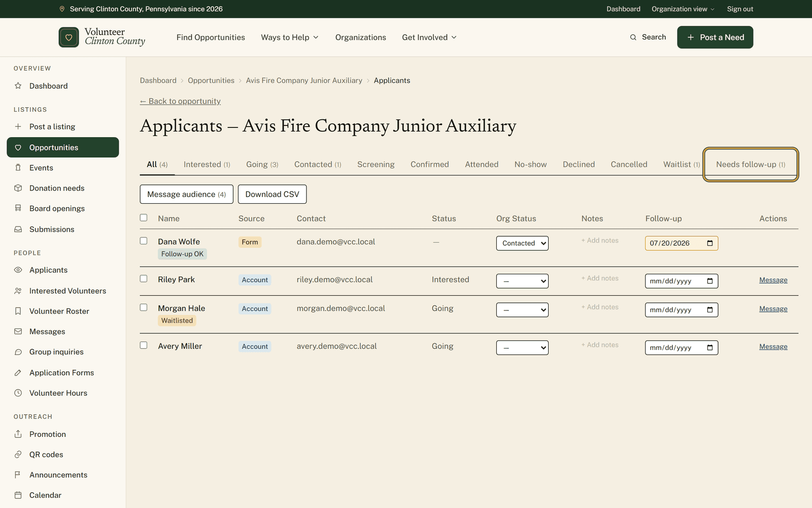Click the clock icon for Volunteer Hours

[x=18, y=393]
